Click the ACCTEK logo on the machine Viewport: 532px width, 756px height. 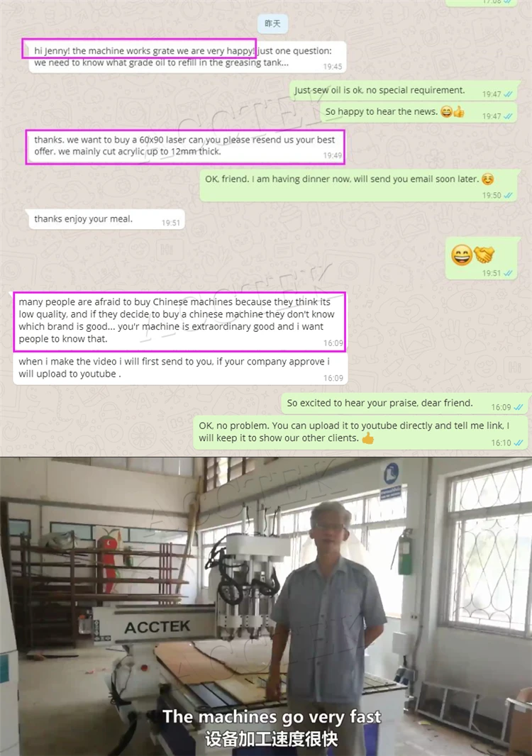click(x=157, y=627)
